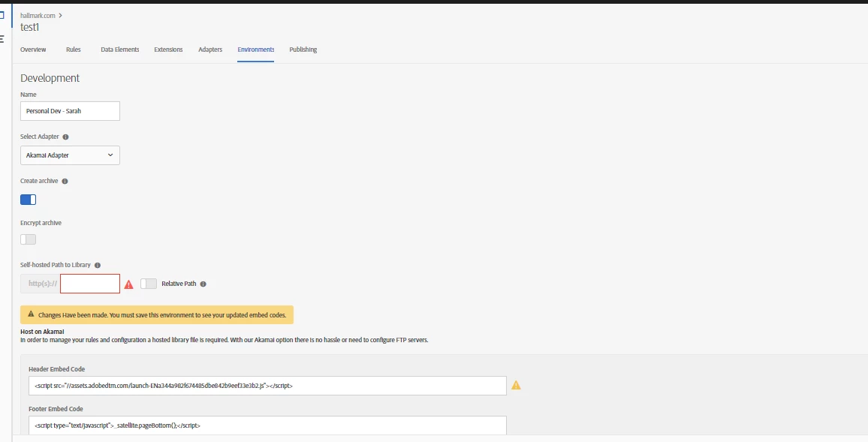Open the Adapters tab
The width and height of the screenshot is (868, 442).
tap(210, 50)
